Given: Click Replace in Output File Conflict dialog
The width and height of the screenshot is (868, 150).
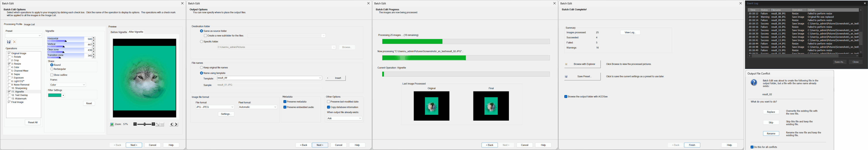Looking at the screenshot, I should 771,112.
